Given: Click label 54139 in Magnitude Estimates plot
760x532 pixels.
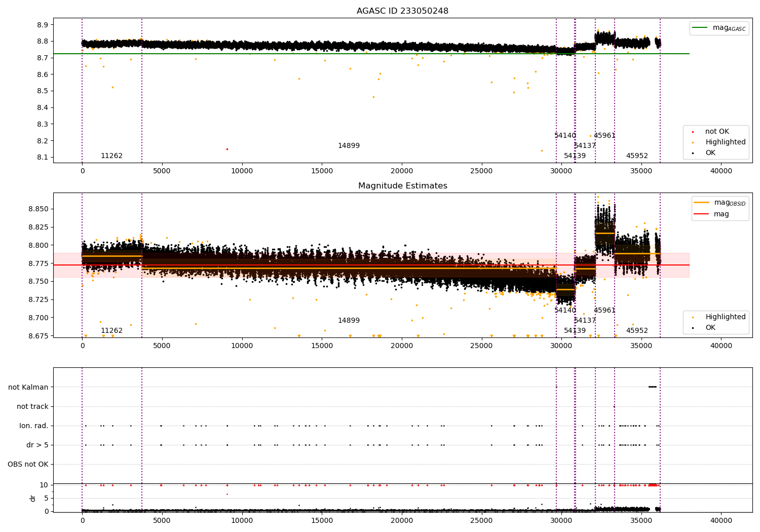Looking at the screenshot, I should [575, 330].
